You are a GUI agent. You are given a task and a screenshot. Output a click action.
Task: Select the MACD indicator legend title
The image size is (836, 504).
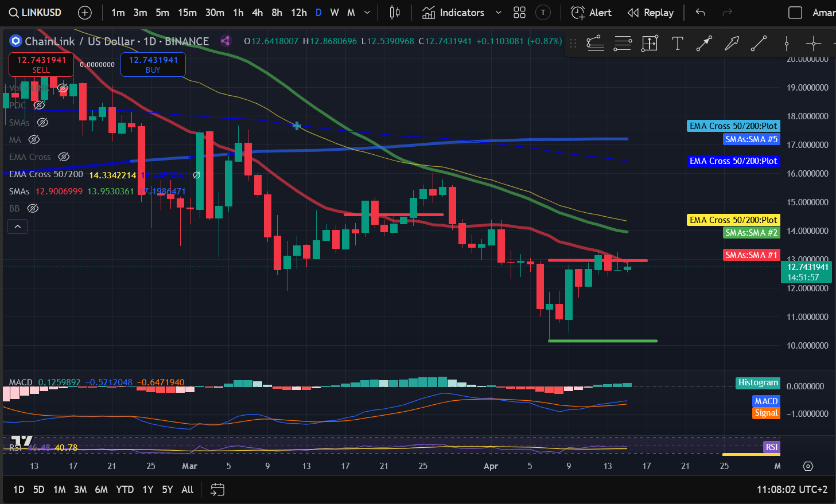pos(21,382)
